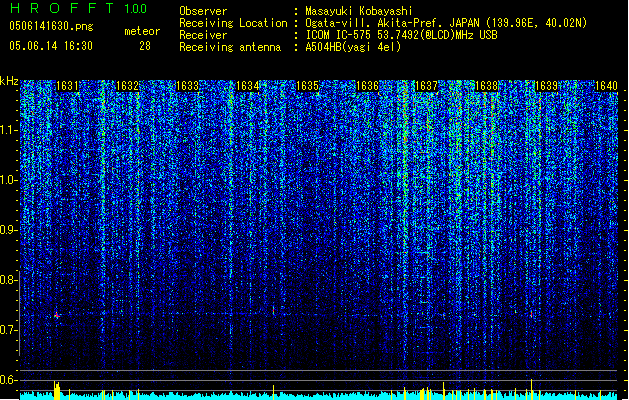
Task: Click the 0.9 kHz axis tick label
Action: pos(8,230)
